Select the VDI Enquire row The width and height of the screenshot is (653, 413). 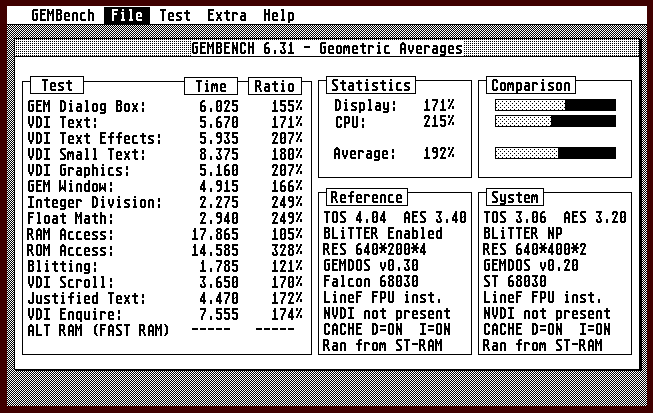pos(165,314)
